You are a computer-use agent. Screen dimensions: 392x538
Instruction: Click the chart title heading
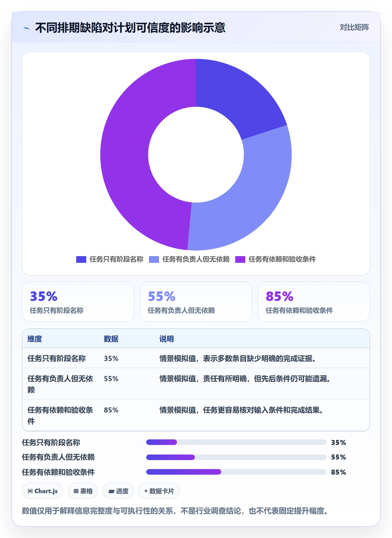point(130,28)
